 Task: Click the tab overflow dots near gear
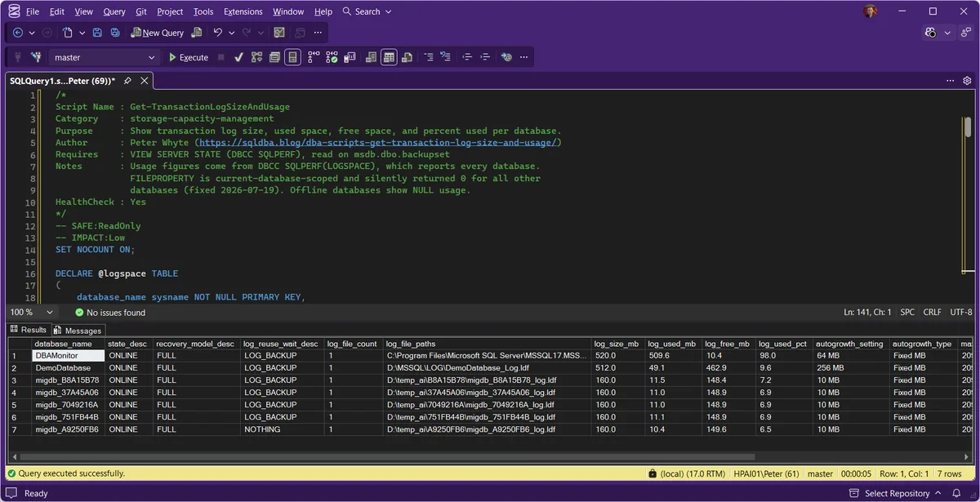[x=951, y=81]
